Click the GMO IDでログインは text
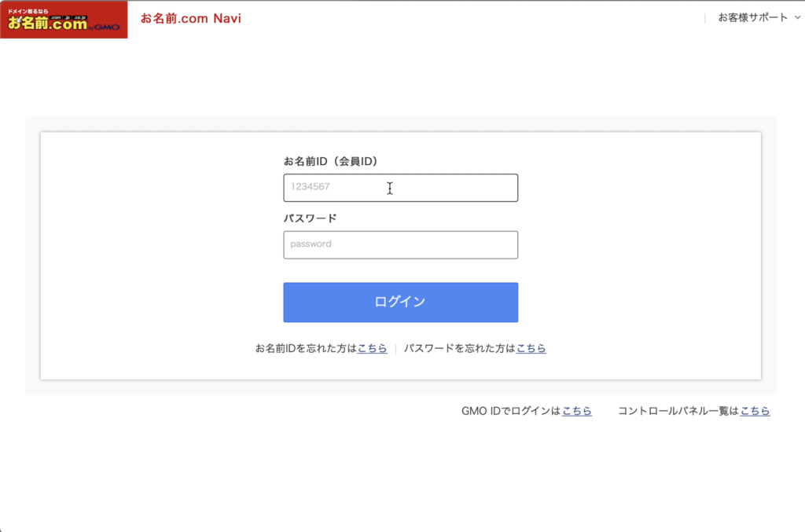This screenshot has height=532, width=805. pyautogui.click(x=511, y=411)
